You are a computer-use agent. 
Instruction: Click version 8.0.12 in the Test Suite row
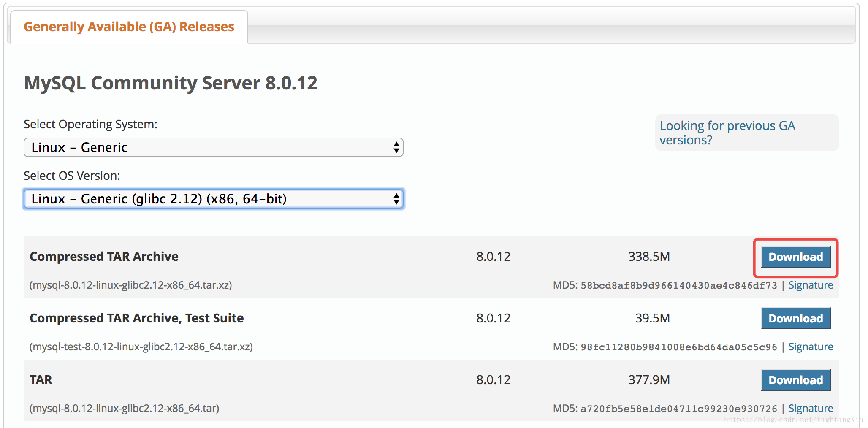point(493,318)
